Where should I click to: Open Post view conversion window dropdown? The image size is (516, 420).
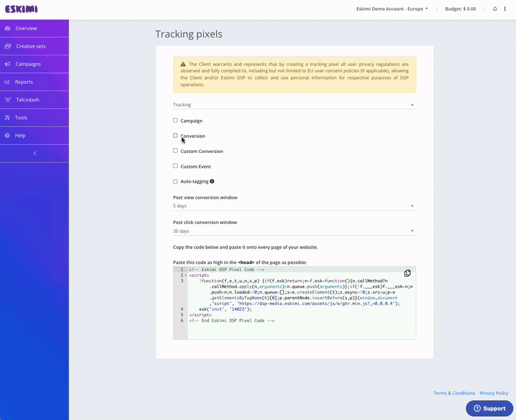(x=295, y=206)
